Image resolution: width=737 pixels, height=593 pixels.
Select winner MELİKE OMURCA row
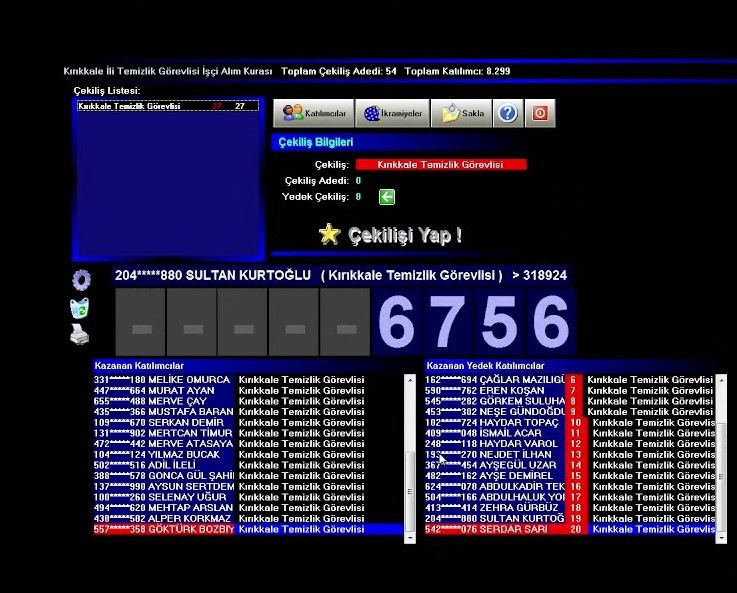coord(248,380)
